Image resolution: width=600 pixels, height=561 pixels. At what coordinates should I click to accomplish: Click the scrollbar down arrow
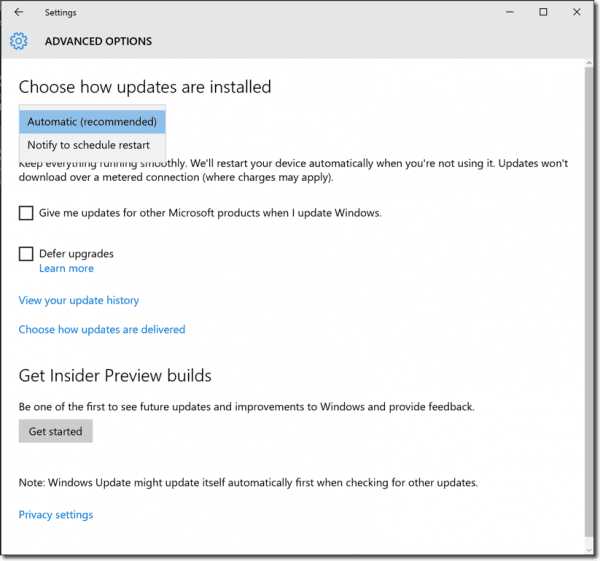[x=589, y=550]
